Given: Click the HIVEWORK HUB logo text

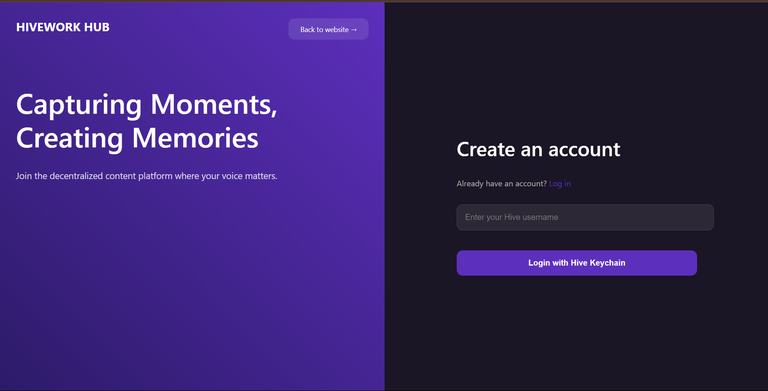Looking at the screenshot, I should [x=63, y=27].
